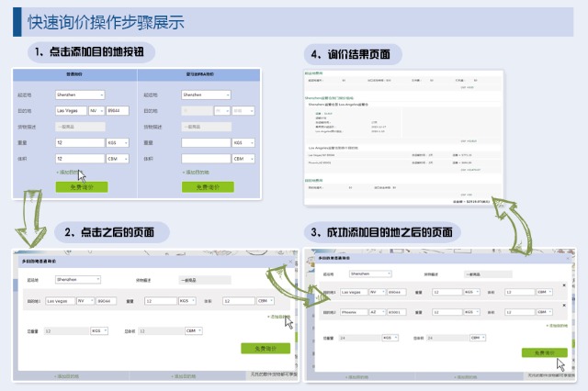Click the add destination link in step 1 left form
Viewport: 588px width, 391px height.
(68, 172)
